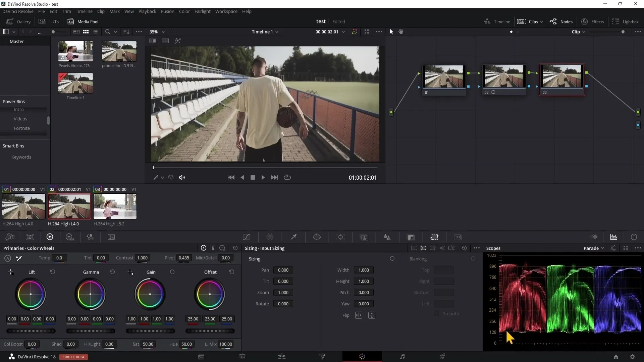Open the Color menu
644x362 pixels.
(184, 11)
